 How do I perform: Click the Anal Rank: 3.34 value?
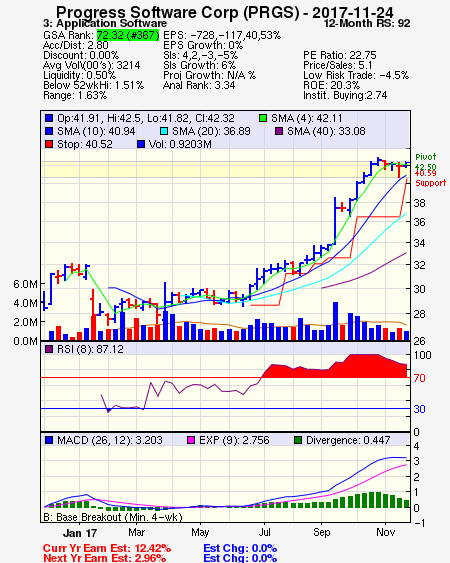(x=199, y=85)
